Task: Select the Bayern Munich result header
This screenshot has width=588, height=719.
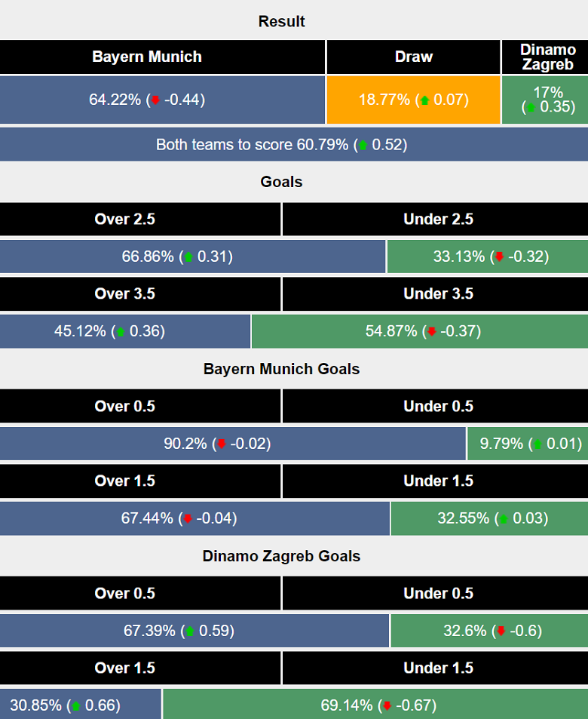Action: [x=147, y=57]
